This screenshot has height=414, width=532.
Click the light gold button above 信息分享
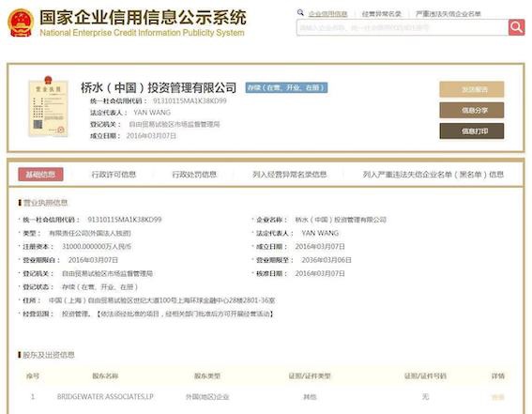(x=472, y=89)
